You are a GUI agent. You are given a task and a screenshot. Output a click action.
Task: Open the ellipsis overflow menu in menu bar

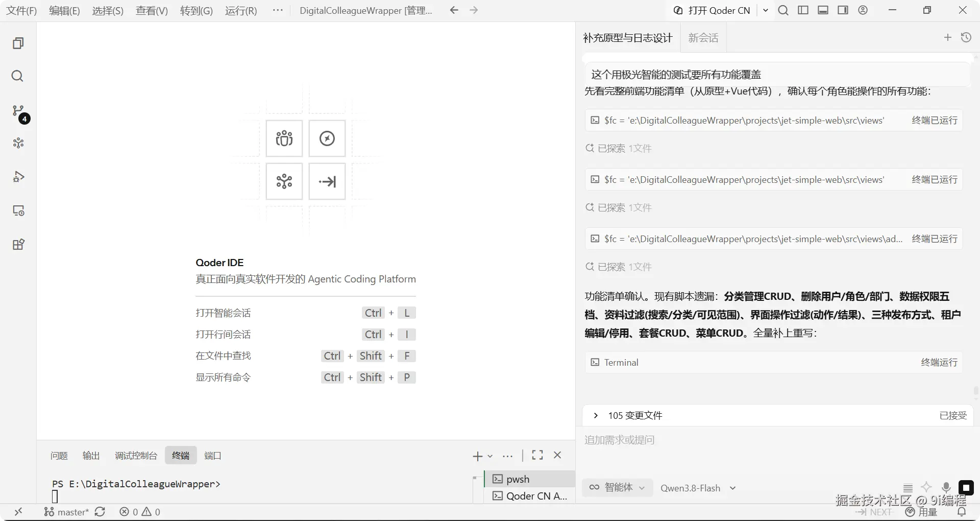[x=278, y=10]
